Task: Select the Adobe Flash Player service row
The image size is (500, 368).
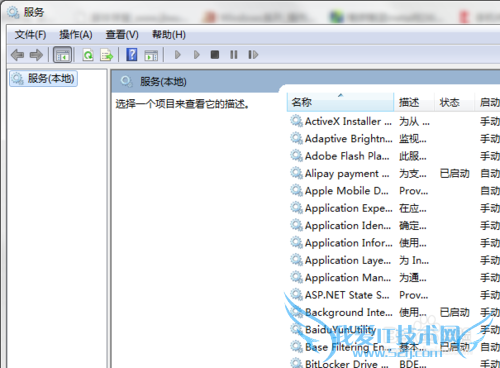Action: [395, 156]
